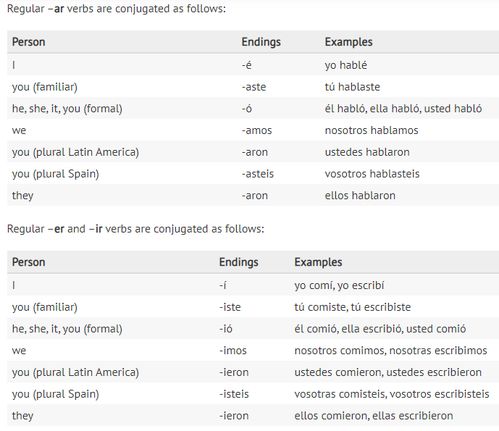
Task: Click the 'Regular -er and -ir verbs' heading text
Action: pos(135,229)
